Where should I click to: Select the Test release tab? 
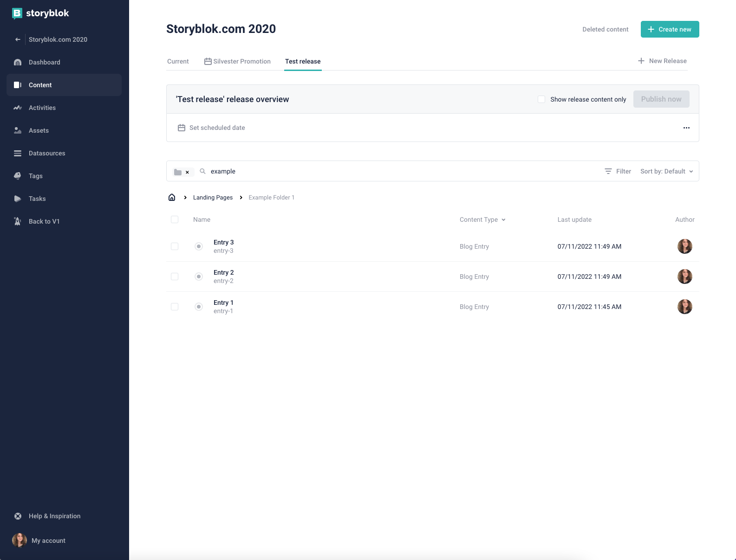click(303, 61)
